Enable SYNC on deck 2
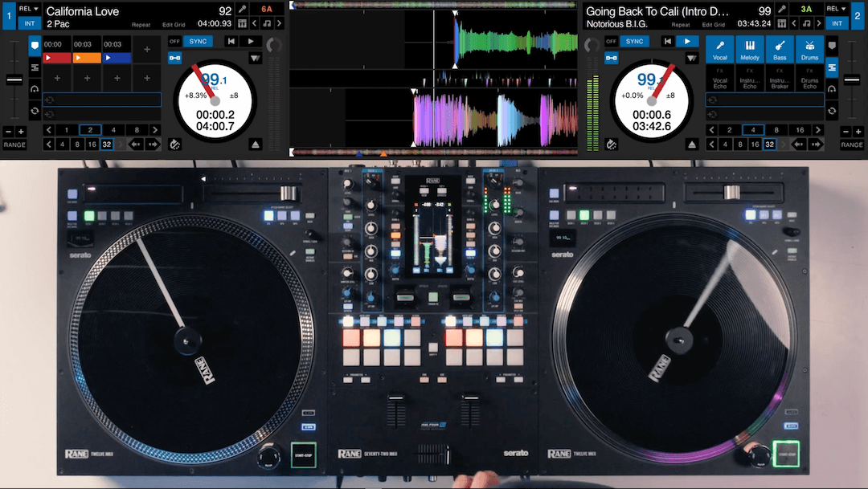The image size is (868, 489). [634, 42]
